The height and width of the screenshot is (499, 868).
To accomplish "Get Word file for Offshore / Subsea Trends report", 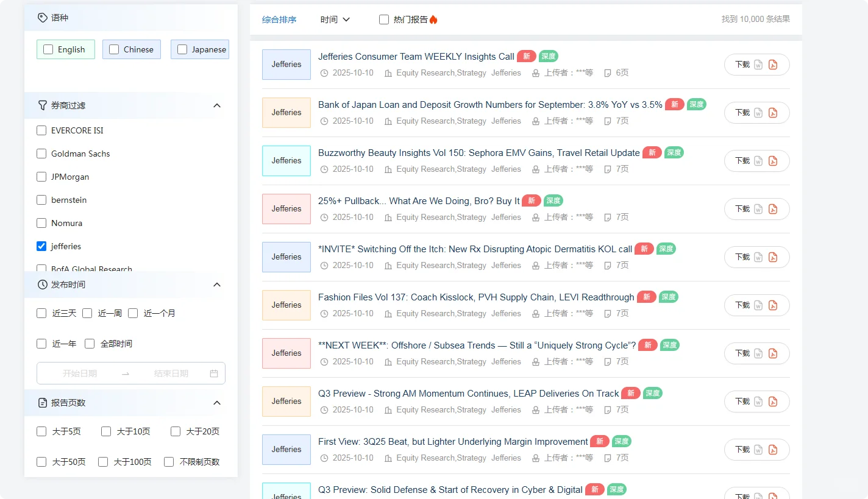I will [x=758, y=353].
